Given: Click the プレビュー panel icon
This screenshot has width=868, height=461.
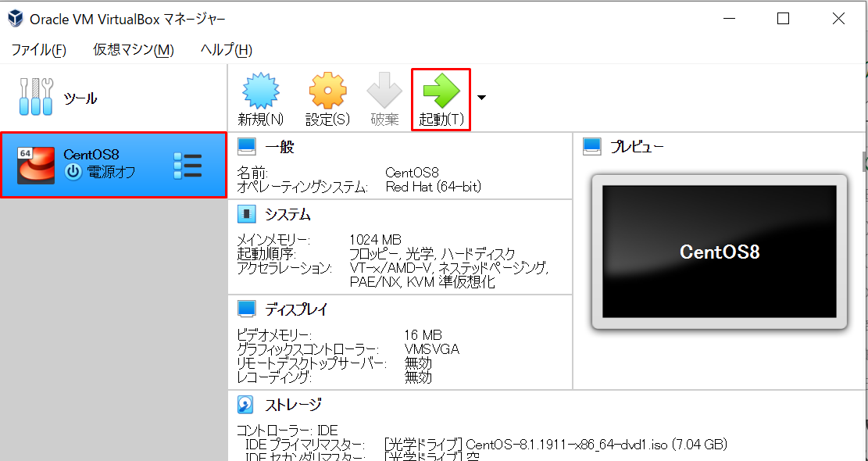Looking at the screenshot, I should [x=592, y=145].
